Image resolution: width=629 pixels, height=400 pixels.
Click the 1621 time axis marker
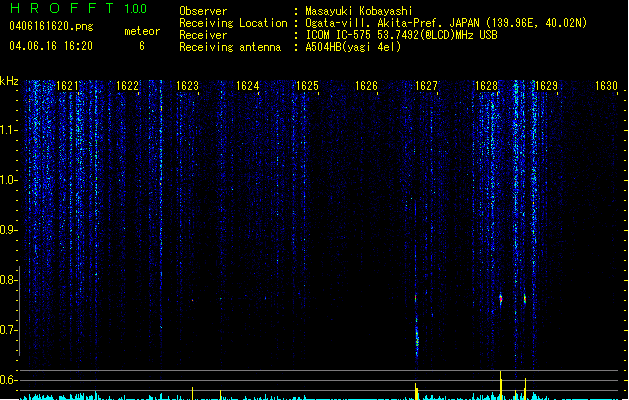click(67, 86)
